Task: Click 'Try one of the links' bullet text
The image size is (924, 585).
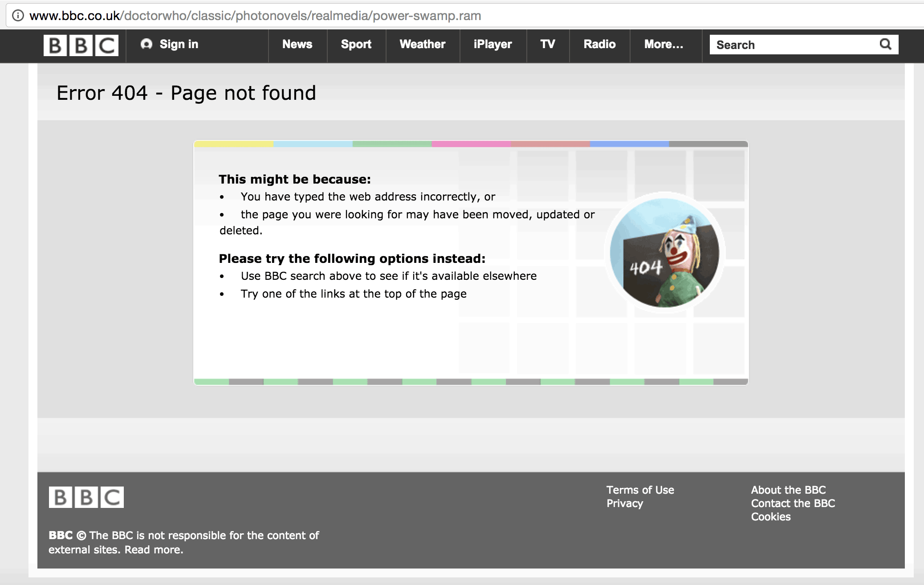Action: pyautogui.click(x=354, y=294)
